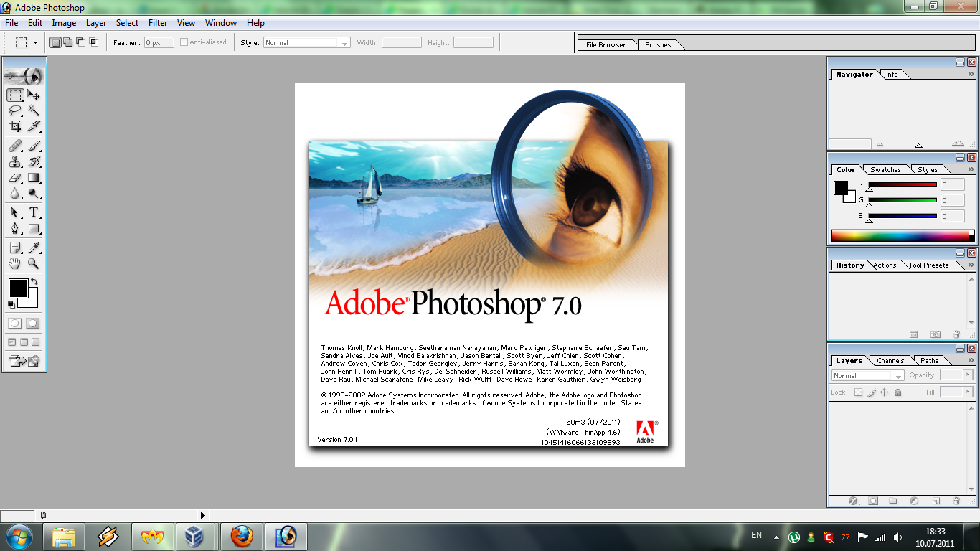Viewport: 980px width, 551px height.
Task: Click the Feather input field
Action: click(x=159, y=42)
